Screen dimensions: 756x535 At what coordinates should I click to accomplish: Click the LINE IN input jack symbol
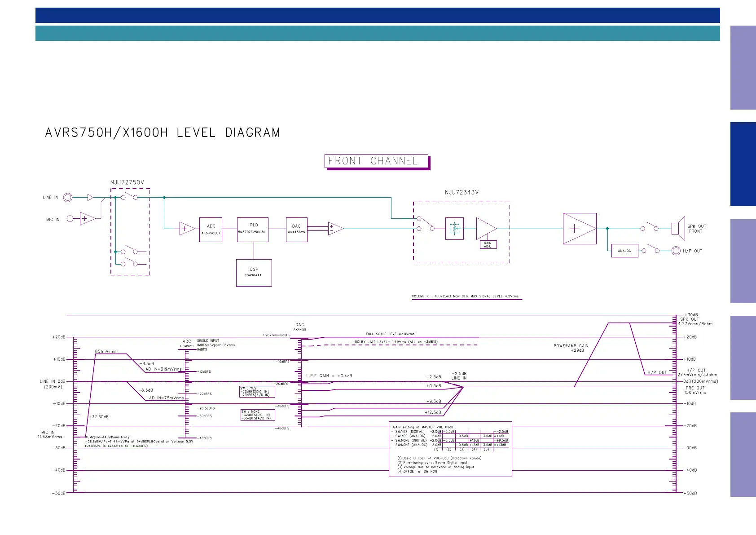click(68, 197)
